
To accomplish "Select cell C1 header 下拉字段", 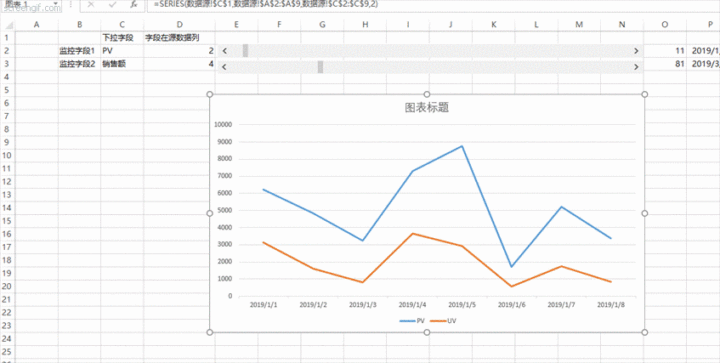I will (122, 38).
